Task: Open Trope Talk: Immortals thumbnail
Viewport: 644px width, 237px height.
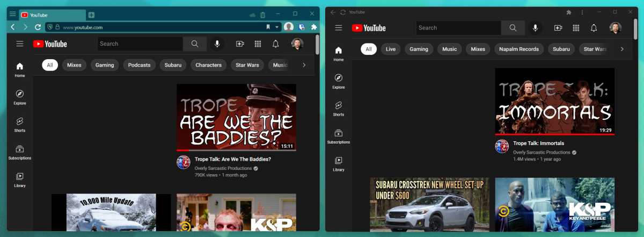Action: tap(555, 101)
